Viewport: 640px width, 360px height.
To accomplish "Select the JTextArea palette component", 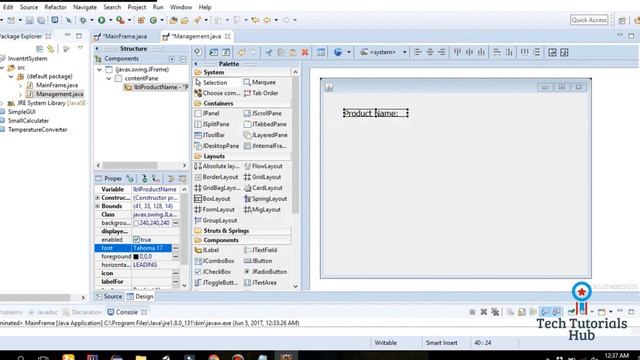I will pyautogui.click(x=260, y=282).
